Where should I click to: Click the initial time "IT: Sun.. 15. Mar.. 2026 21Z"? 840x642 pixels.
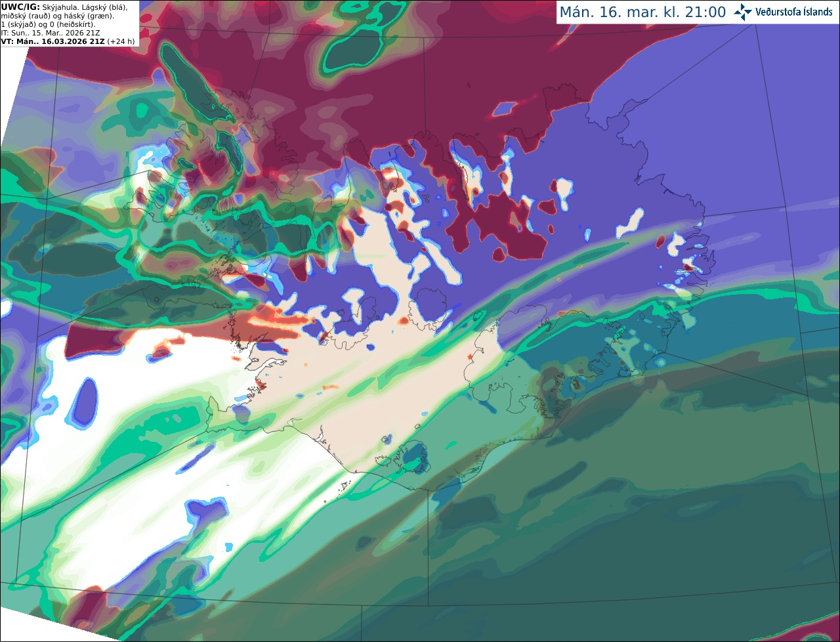click(51, 33)
